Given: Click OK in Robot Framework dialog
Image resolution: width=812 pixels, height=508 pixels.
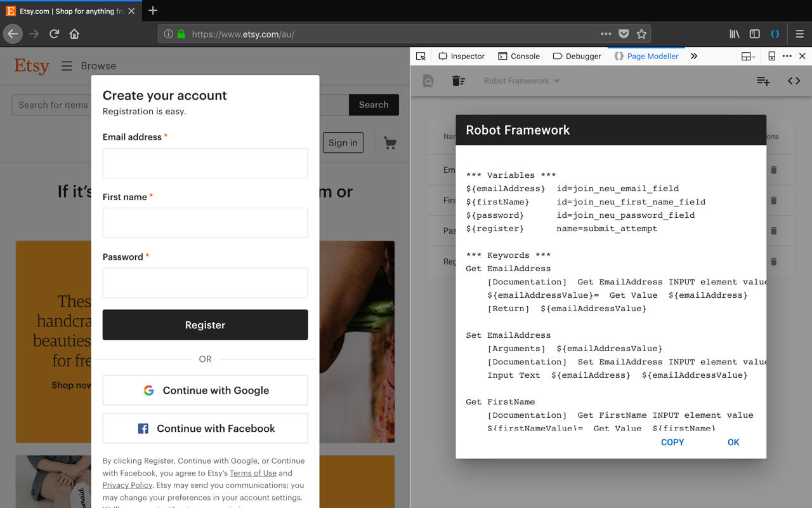Looking at the screenshot, I should click(733, 442).
